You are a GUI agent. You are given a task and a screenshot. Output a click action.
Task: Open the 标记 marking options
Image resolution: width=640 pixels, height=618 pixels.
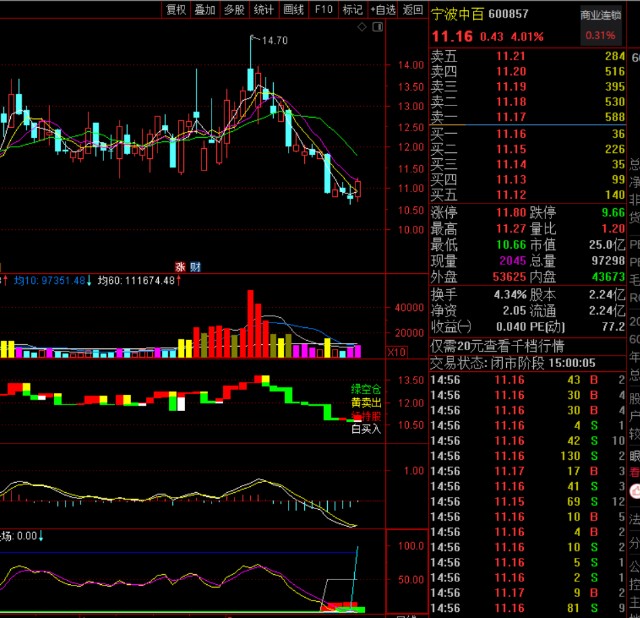click(352, 10)
